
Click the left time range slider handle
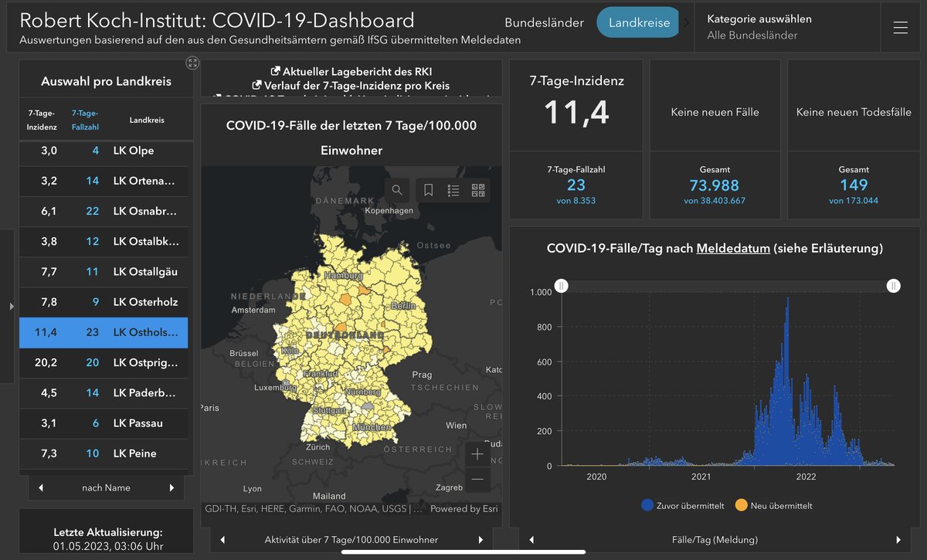(x=562, y=286)
